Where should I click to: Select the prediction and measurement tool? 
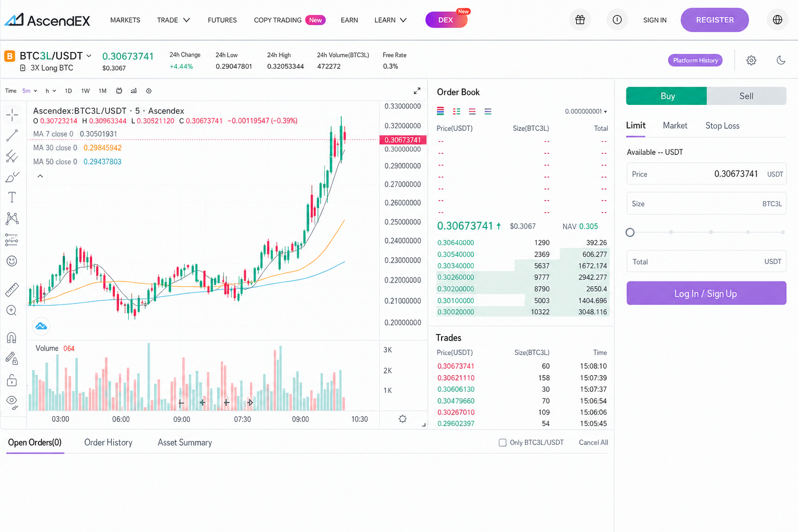point(12,240)
